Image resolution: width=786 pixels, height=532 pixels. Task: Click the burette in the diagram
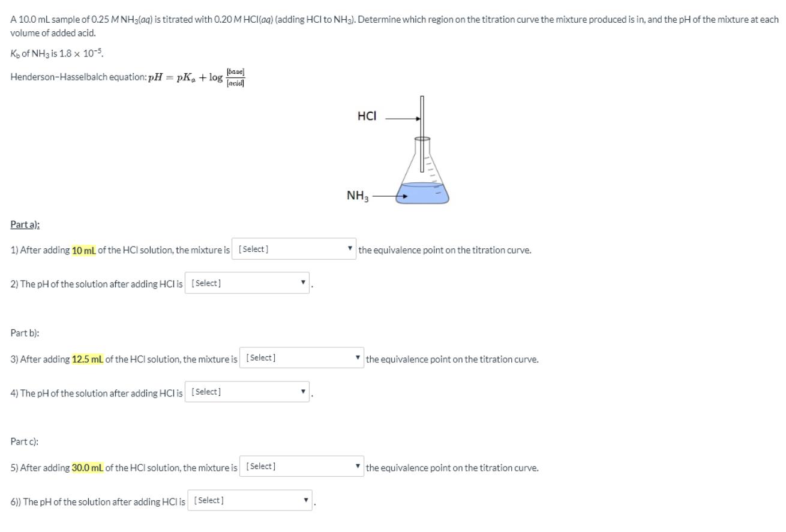[x=422, y=120]
